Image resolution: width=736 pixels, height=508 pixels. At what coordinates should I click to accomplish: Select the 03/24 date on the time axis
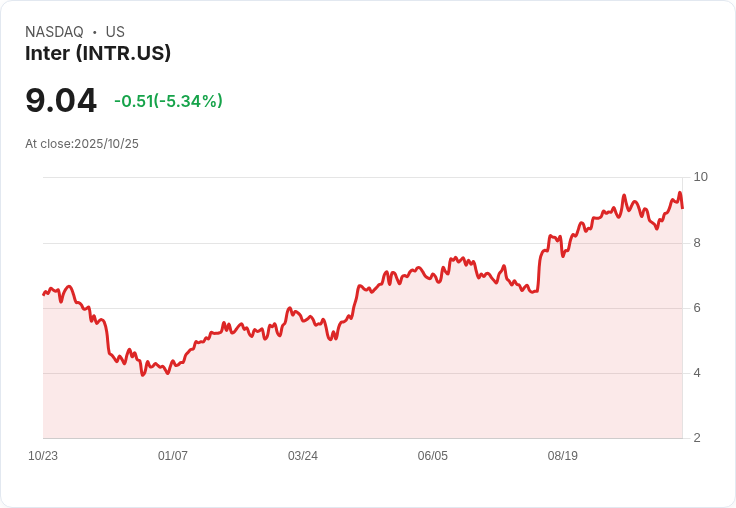(303, 456)
